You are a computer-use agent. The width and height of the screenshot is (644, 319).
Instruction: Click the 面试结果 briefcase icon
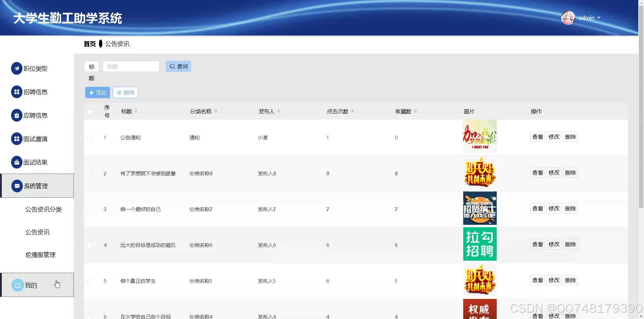(x=16, y=162)
